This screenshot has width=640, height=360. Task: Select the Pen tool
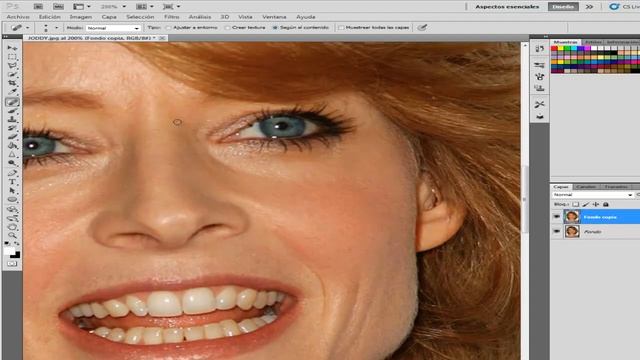pos(12,173)
